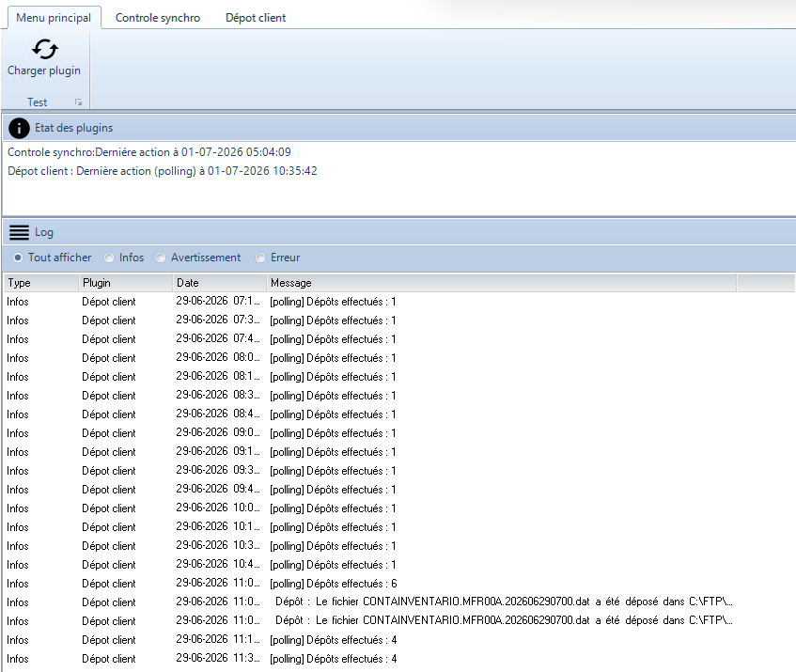Click the Test ribbon group label
This screenshot has height=672, width=796.
pos(37,102)
